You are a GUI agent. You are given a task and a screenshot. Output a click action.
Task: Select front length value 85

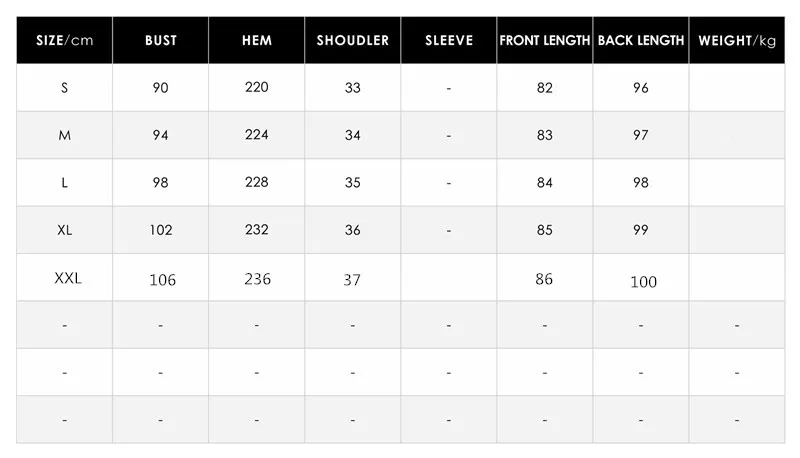pyautogui.click(x=544, y=230)
